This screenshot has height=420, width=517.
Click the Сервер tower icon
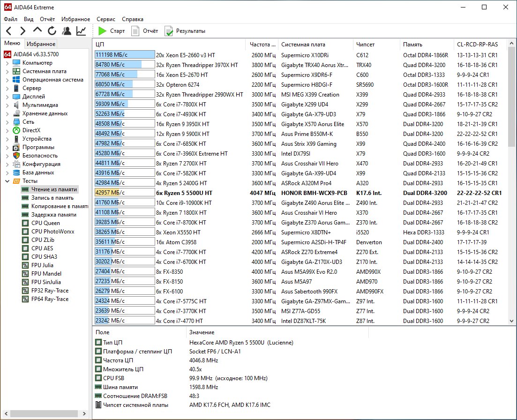16,88
